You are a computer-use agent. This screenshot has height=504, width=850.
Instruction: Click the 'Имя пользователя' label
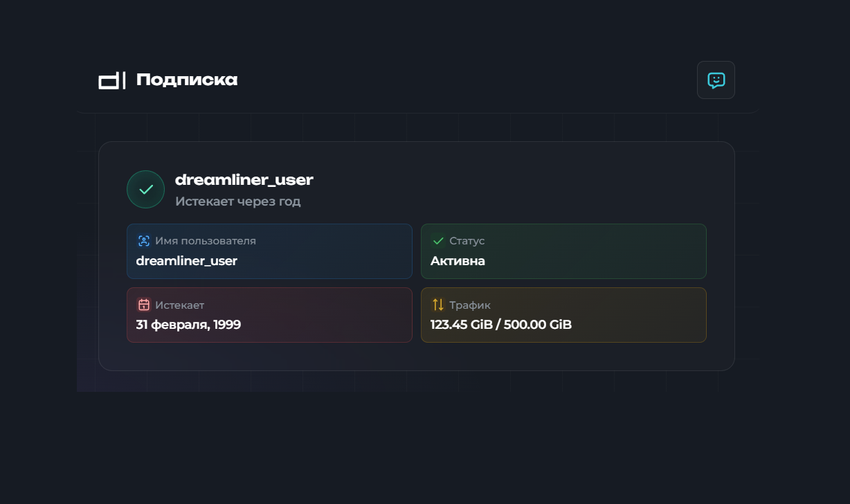[205, 241]
